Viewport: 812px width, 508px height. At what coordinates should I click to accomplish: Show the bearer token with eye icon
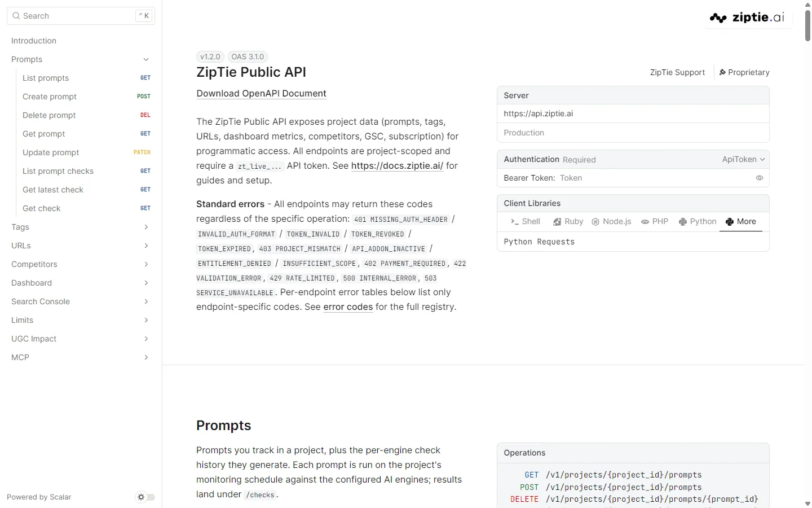pyautogui.click(x=760, y=178)
